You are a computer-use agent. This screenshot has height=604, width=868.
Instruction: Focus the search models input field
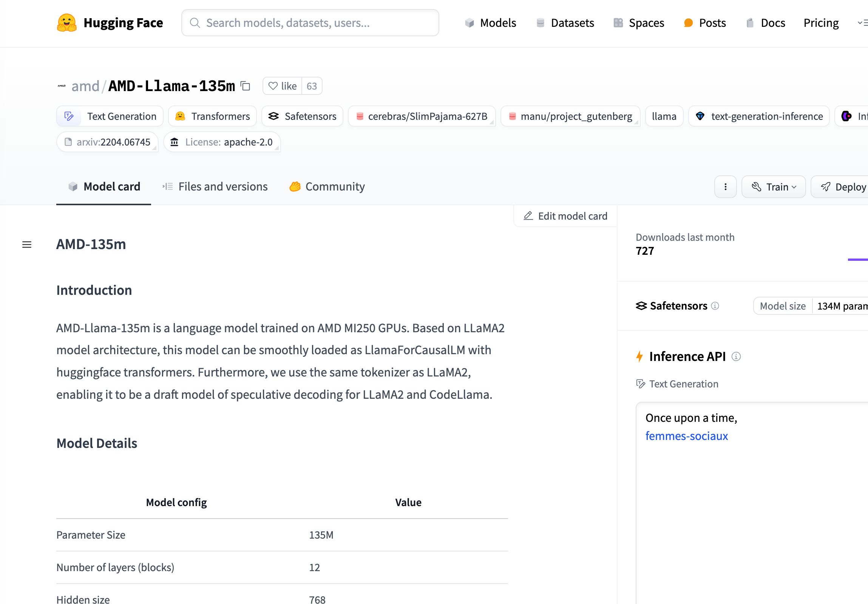point(310,23)
